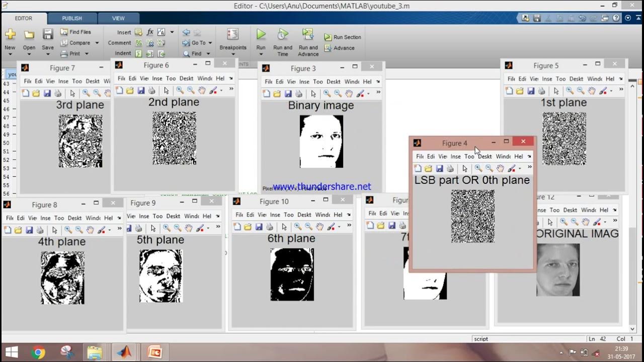Screen dimensions: 644x362
Task: Expand toolbar overflow chevron in Figure 3
Action: (378, 93)
